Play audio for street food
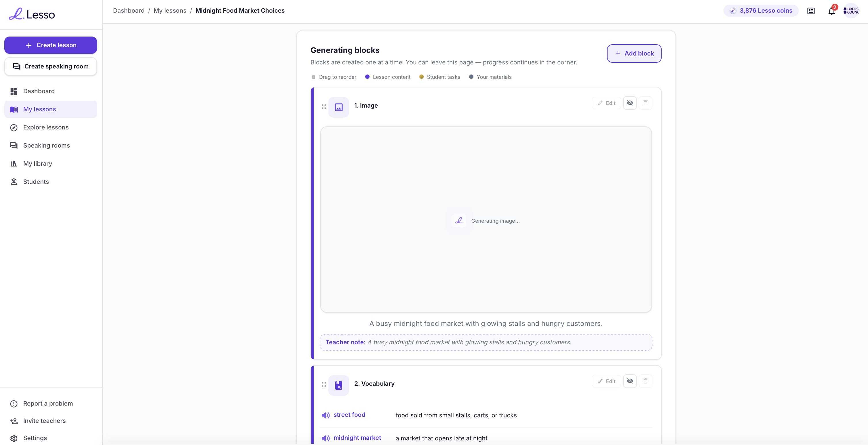 click(x=325, y=415)
